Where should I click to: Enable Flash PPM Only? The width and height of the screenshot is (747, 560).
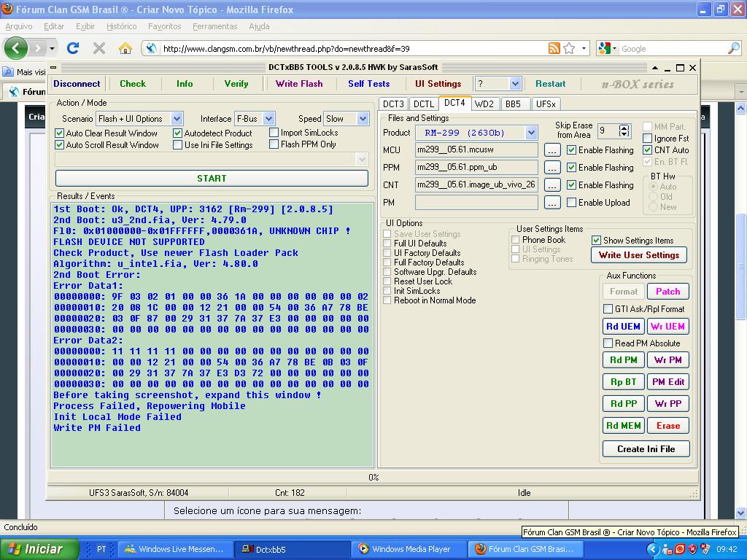coord(274,144)
